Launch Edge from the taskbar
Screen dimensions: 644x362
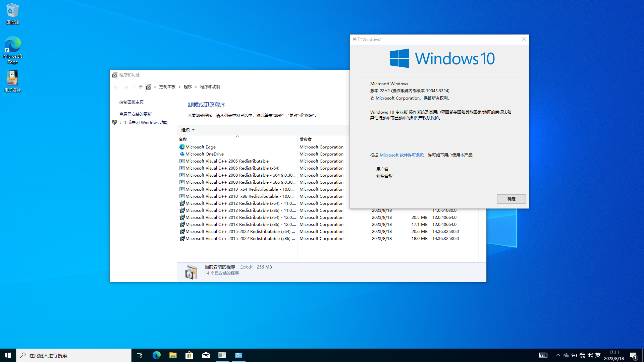point(156,355)
